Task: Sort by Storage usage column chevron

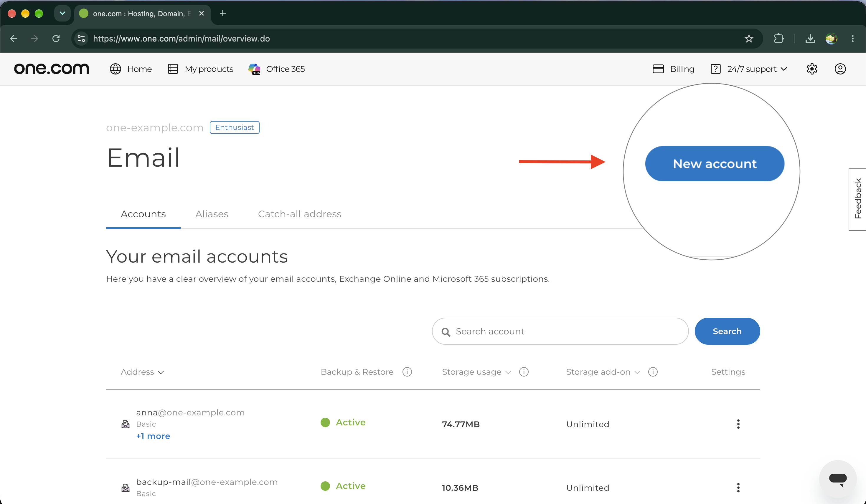Action: 508,372
